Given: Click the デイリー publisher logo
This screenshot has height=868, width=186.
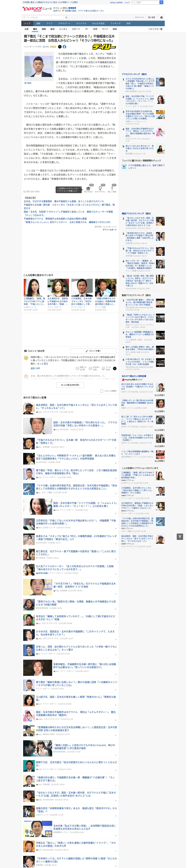Looking at the screenshot, I should 104,47.
